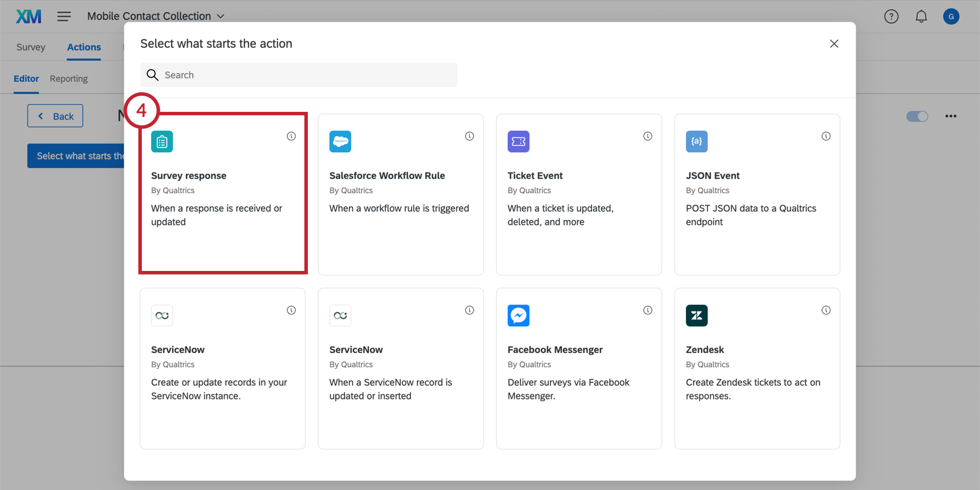Show info for Survey response card
The height and width of the screenshot is (490, 980).
click(x=291, y=136)
